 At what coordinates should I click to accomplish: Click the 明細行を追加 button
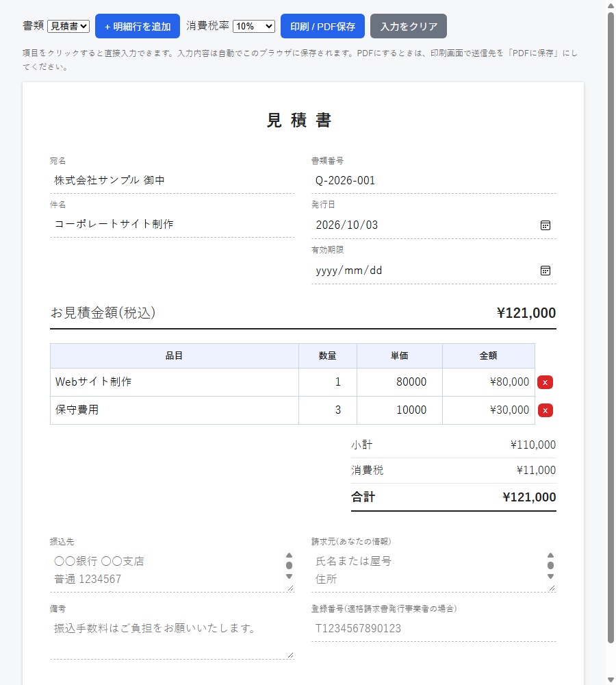click(x=138, y=26)
